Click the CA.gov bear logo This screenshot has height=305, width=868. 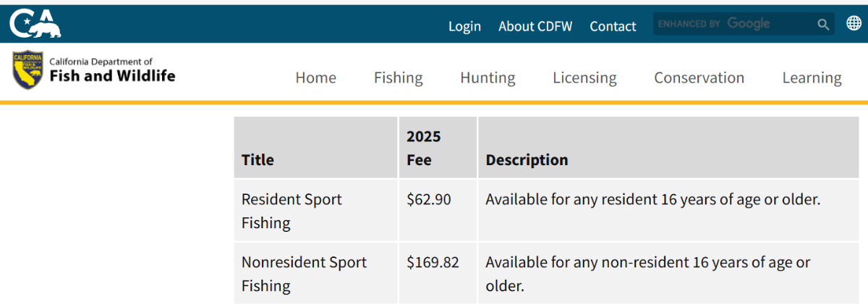coord(35,24)
